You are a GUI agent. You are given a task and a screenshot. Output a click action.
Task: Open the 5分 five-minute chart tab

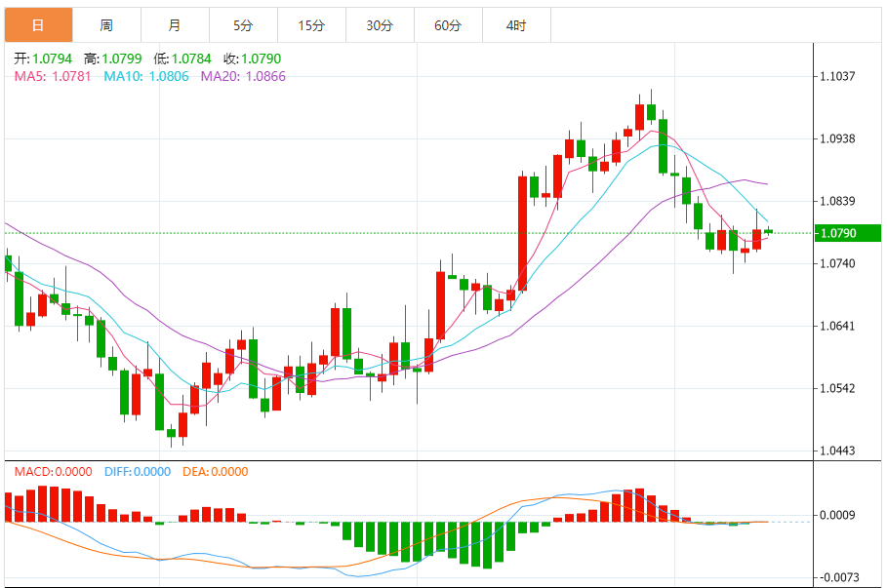coord(243,25)
